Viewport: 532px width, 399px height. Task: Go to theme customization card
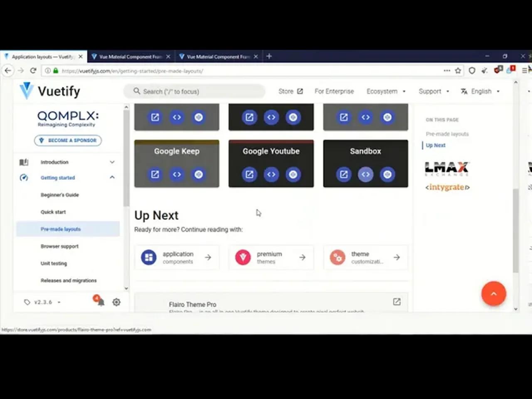click(x=365, y=257)
